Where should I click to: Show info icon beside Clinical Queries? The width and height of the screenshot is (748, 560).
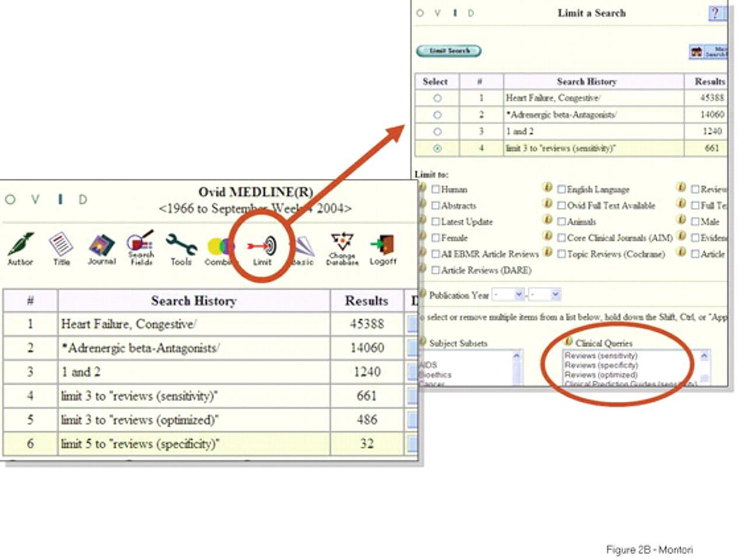click(x=568, y=342)
